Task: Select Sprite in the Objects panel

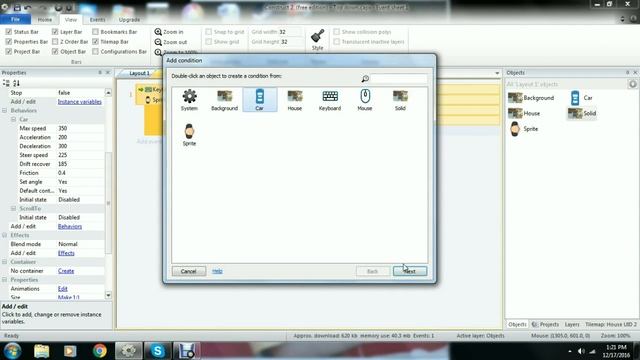Action: (524, 129)
